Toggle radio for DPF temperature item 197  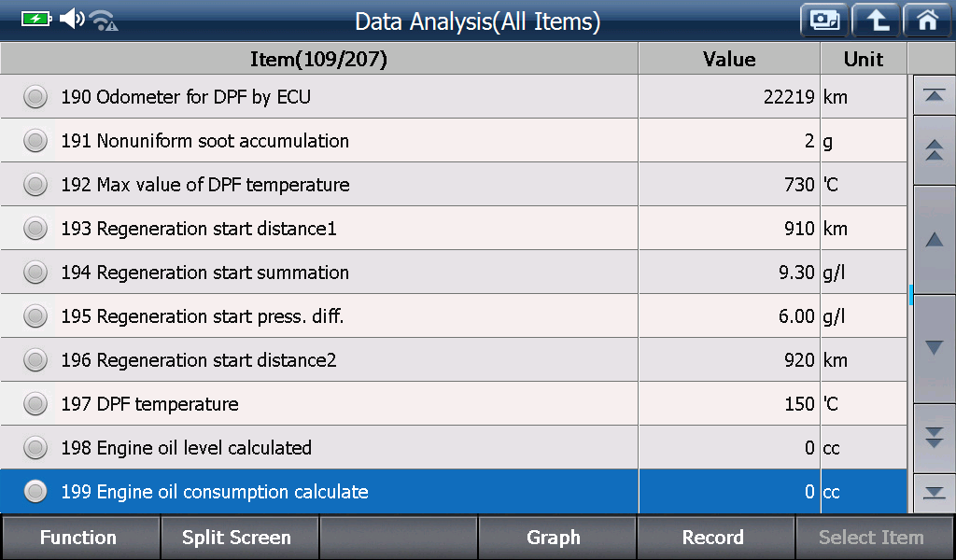coord(35,404)
